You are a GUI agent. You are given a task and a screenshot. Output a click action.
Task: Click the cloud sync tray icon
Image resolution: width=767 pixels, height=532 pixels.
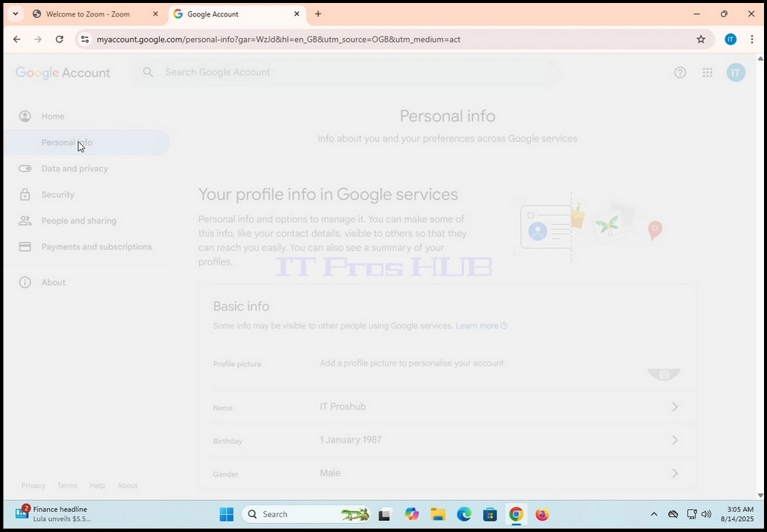[x=673, y=514]
